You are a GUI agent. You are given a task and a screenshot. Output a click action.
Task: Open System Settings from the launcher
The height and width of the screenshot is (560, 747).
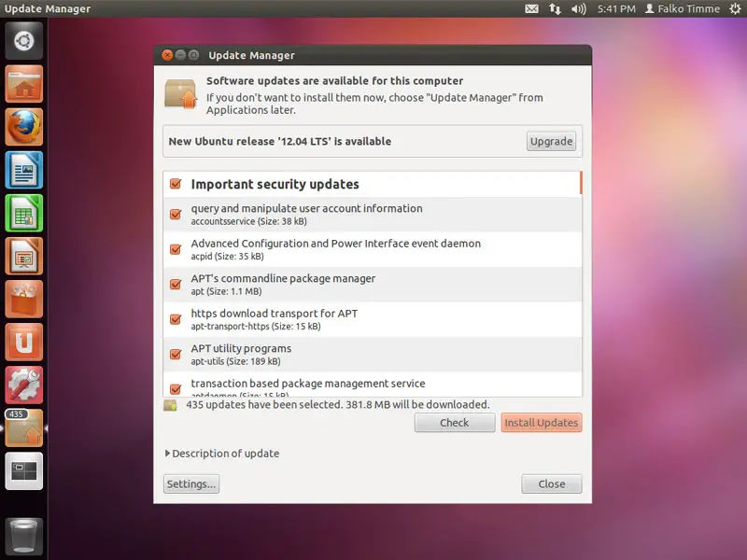[x=24, y=385]
